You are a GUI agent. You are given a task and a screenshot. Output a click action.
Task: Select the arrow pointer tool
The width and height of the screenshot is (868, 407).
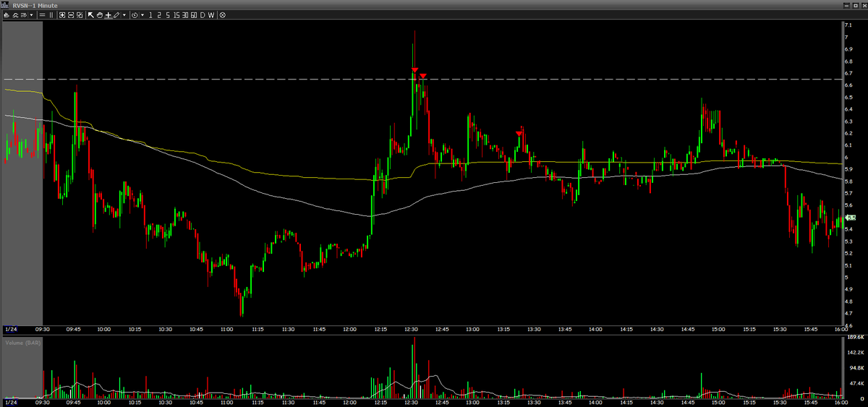click(91, 14)
